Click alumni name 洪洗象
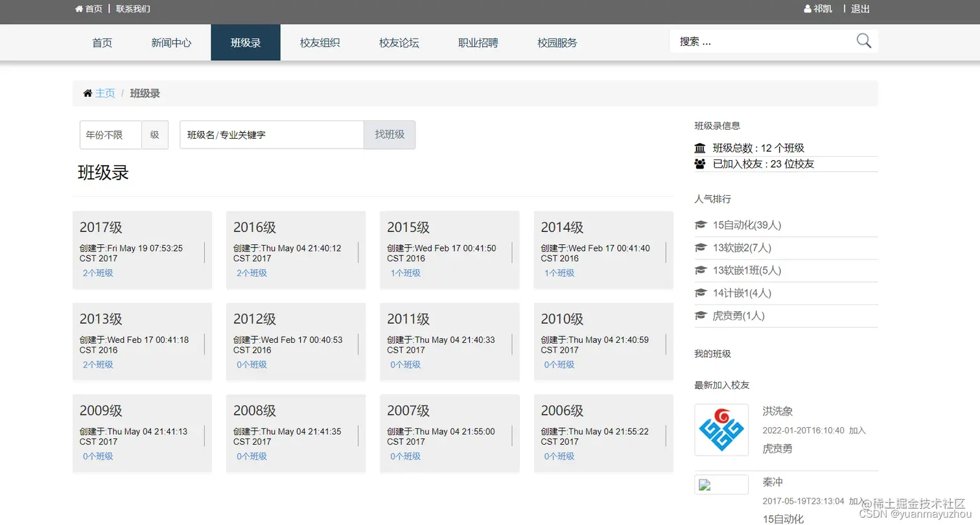Screen dimensions: 980x525 coord(778,411)
